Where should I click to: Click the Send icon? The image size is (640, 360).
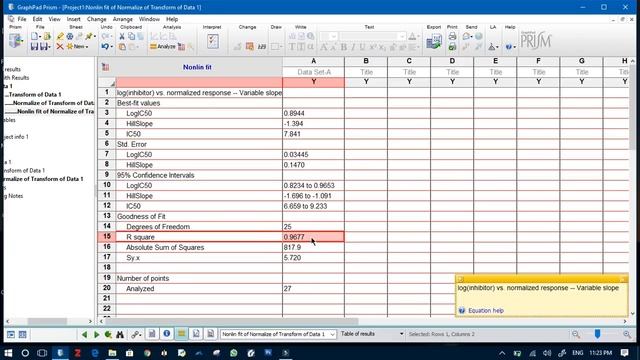point(466,36)
